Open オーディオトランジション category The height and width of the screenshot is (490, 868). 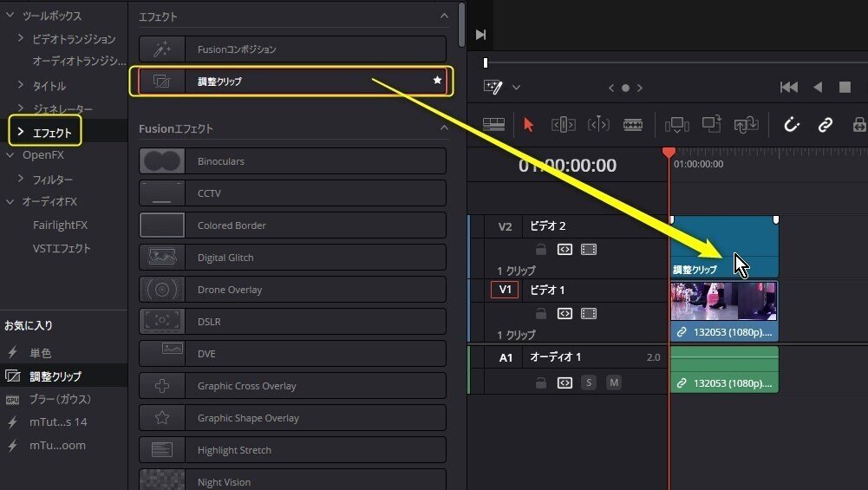click(79, 61)
